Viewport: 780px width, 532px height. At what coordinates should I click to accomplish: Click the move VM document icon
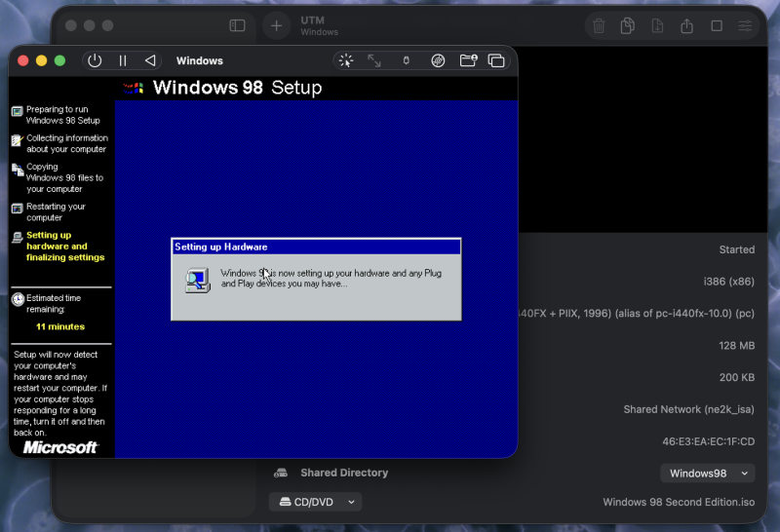pyautogui.click(x=657, y=26)
